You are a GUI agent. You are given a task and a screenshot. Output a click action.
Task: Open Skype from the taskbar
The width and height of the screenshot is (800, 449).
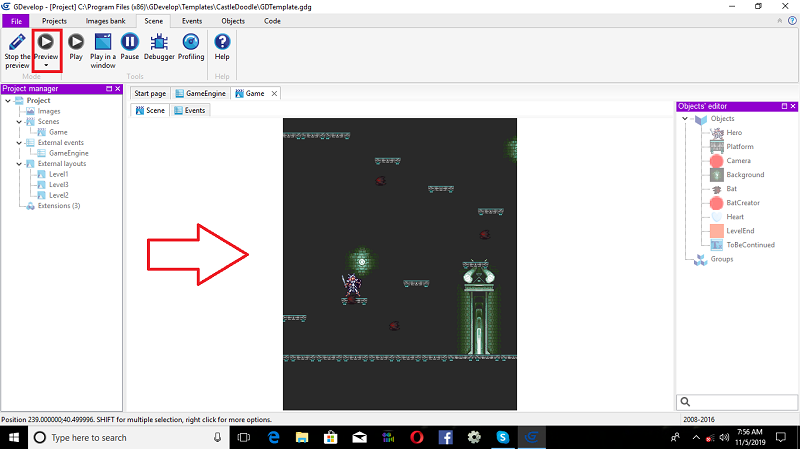click(x=503, y=438)
